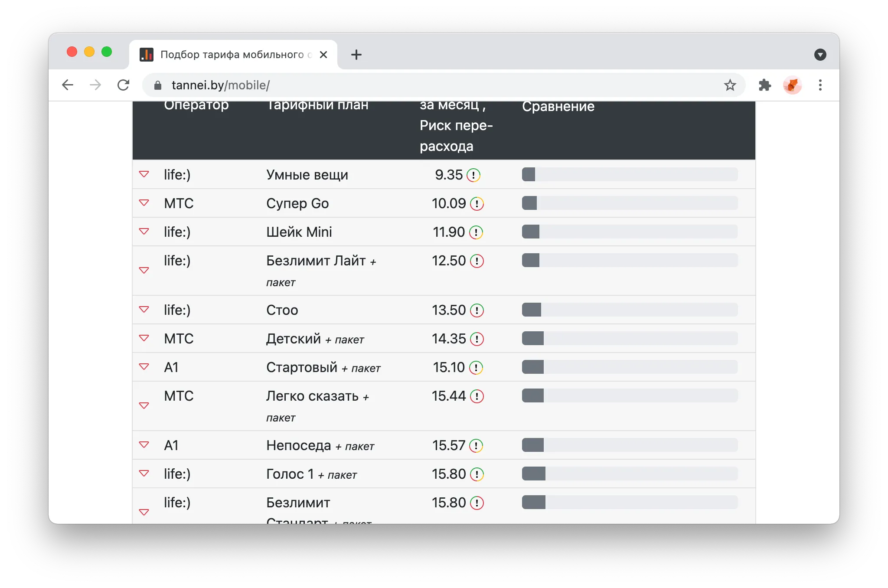The height and width of the screenshot is (588, 888).
Task: Click the 14.35 monthly price
Action: (x=449, y=339)
